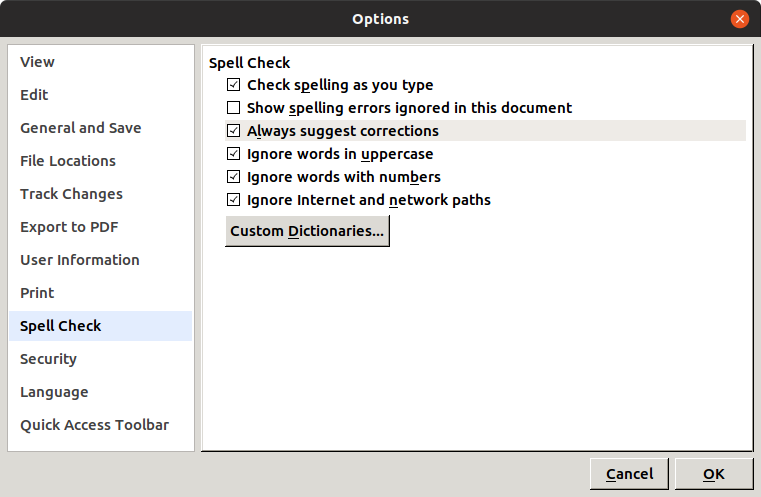Switch to Track Changes options
The image size is (761, 497).
point(71,194)
